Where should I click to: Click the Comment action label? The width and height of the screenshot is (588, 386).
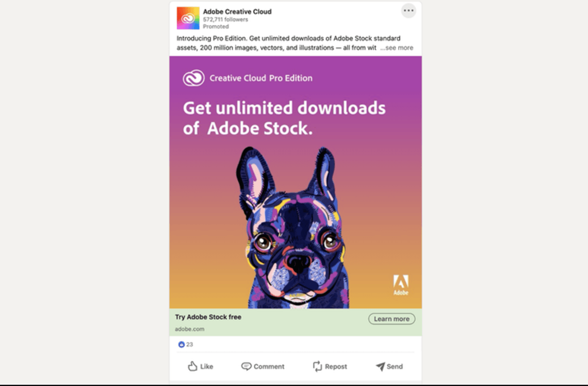(269, 366)
